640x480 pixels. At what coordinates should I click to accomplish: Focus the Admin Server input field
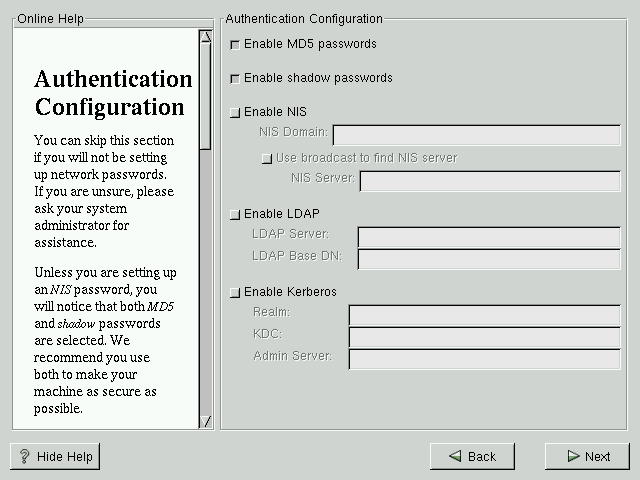coord(484,359)
